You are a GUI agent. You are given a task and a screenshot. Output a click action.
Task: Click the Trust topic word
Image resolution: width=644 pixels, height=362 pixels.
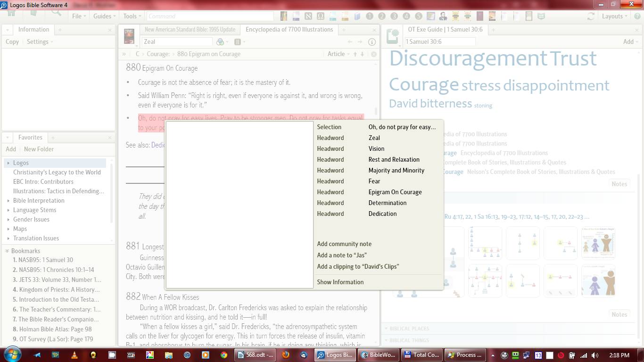573,58
